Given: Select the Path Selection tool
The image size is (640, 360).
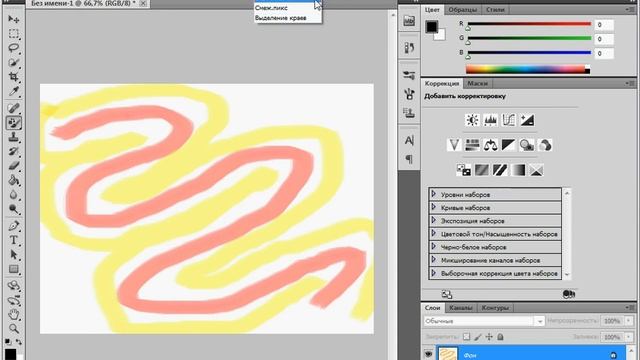Looking at the screenshot, I should tap(13, 254).
